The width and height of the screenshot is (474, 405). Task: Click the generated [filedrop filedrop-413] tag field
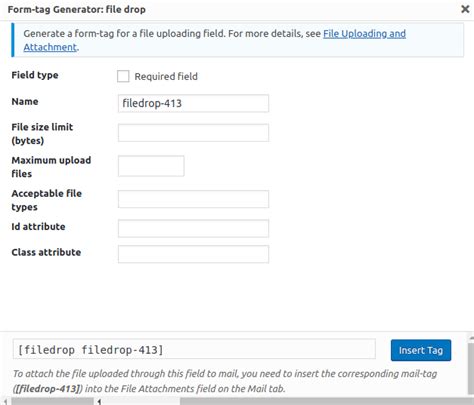(194, 350)
